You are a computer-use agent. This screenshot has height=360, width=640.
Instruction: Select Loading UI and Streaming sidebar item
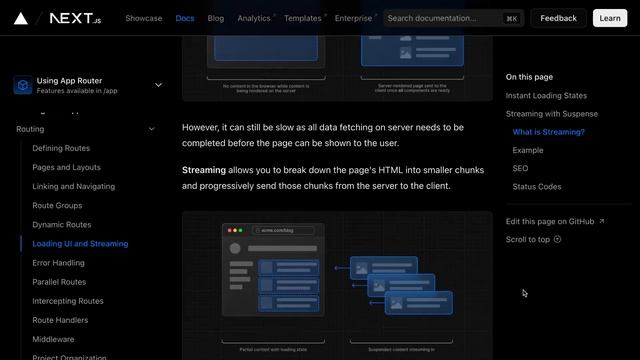pos(80,244)
